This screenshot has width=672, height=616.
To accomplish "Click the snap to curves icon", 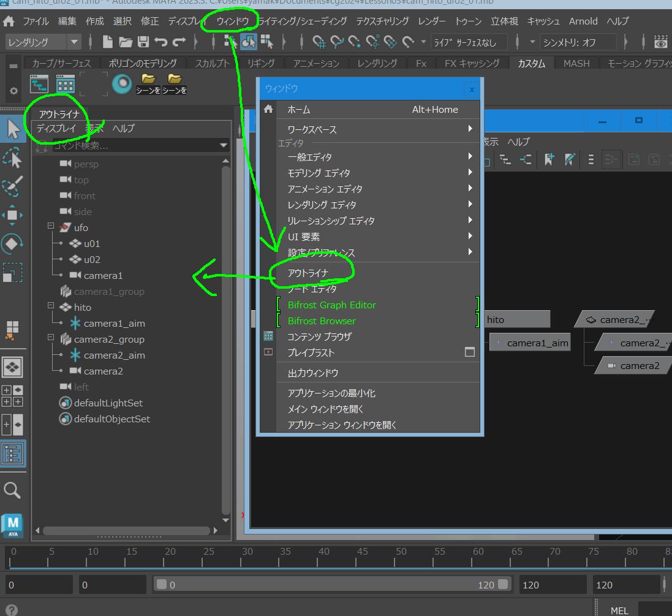I will click(338, 42).
